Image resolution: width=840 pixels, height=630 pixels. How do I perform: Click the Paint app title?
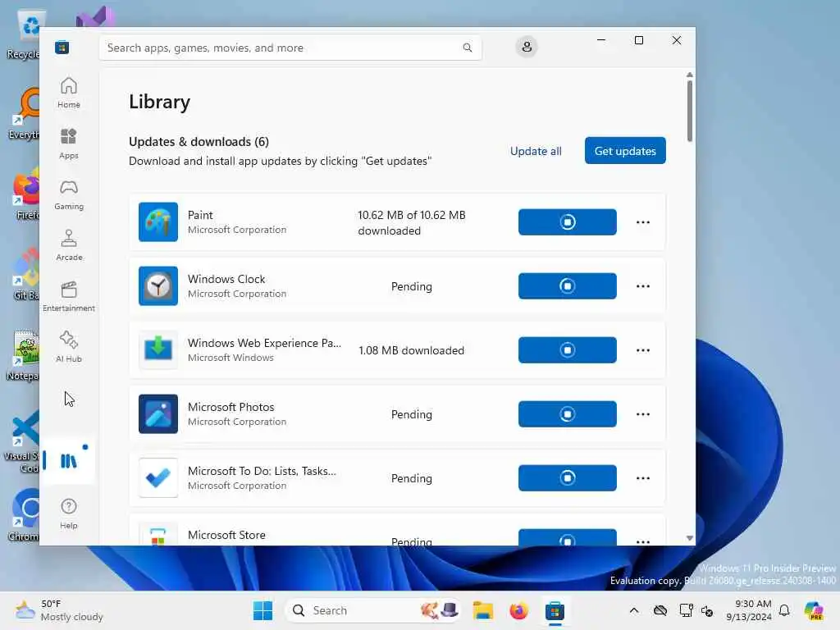pos(200,215)
